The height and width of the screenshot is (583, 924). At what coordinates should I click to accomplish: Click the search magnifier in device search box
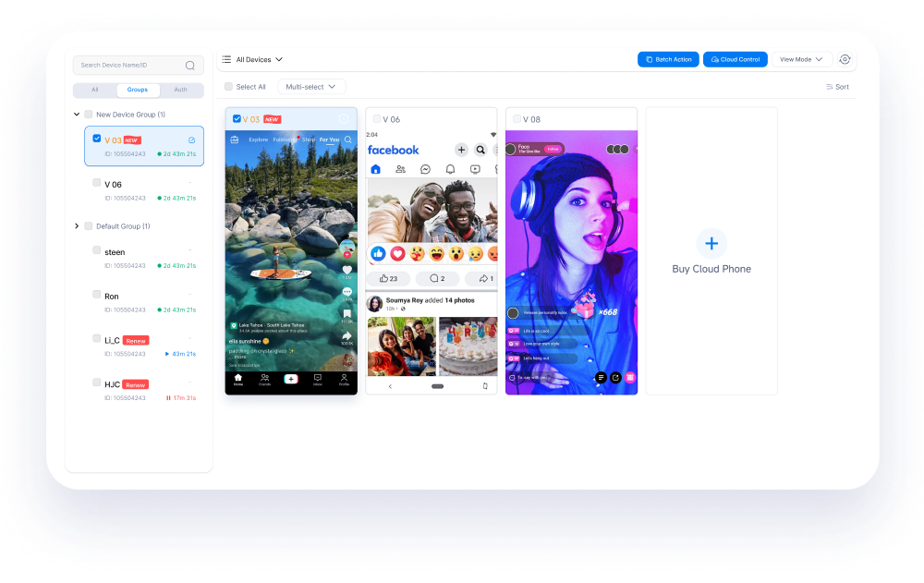tap(190, 66)
